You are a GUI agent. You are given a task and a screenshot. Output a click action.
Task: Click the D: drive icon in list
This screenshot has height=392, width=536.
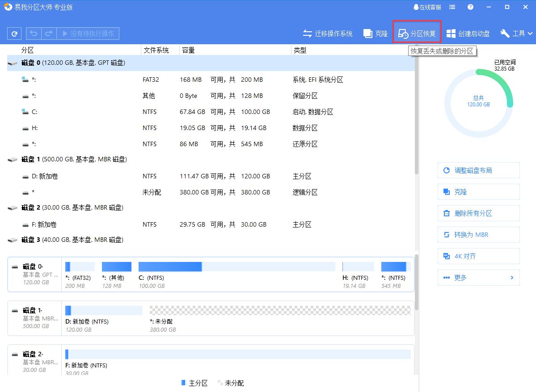pos(25,177)
